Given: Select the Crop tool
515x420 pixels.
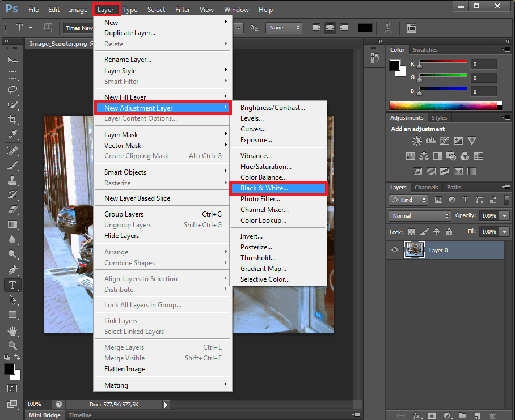Looking at the screenshot, I should click(12, 119).
